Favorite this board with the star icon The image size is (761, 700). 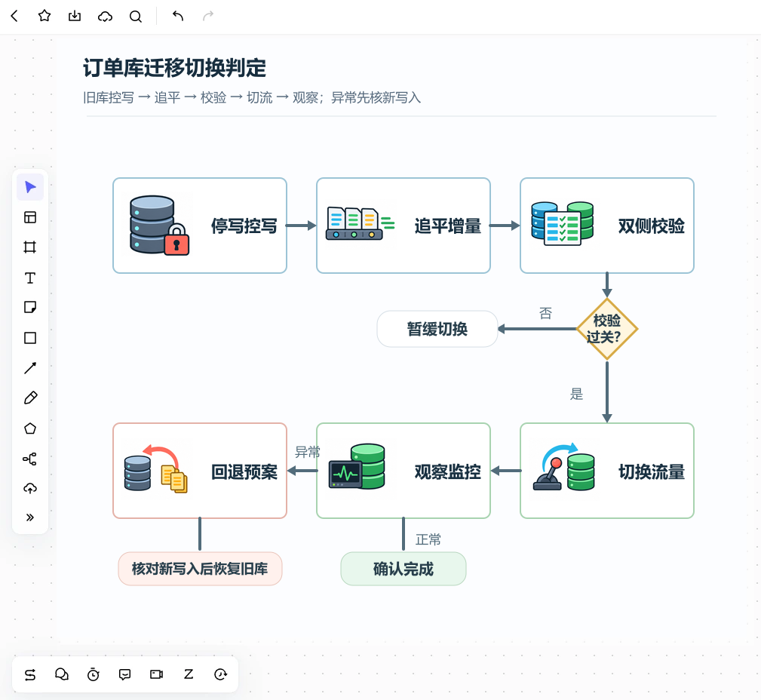pyautogui.click(x=44, y=16)
